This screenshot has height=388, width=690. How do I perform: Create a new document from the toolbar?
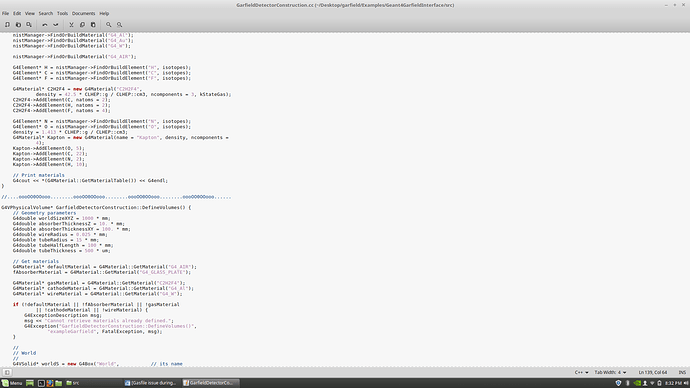pos(7,25)
